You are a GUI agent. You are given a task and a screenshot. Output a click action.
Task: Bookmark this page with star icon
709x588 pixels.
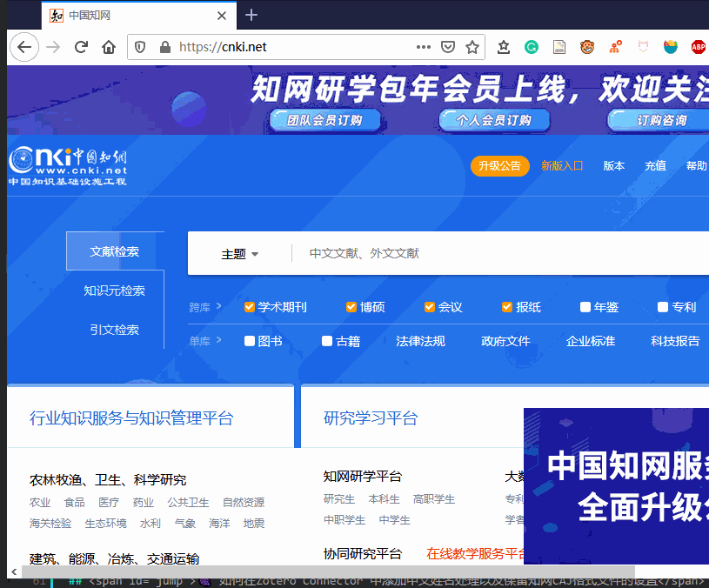coord(472,47)
